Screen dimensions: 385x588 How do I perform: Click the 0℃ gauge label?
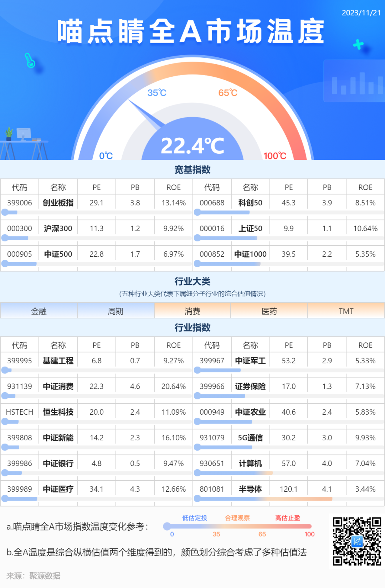pyautogui.click(x=106, y=155)
